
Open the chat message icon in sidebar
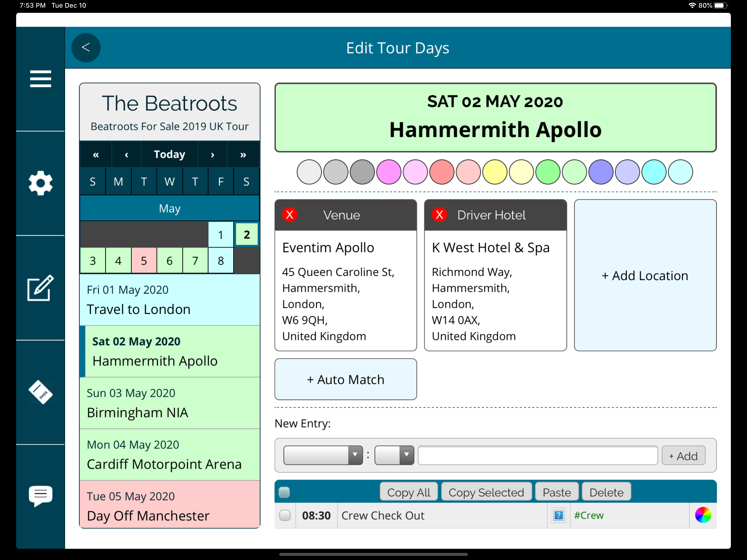pyautogui.click(x=40, y=496)
